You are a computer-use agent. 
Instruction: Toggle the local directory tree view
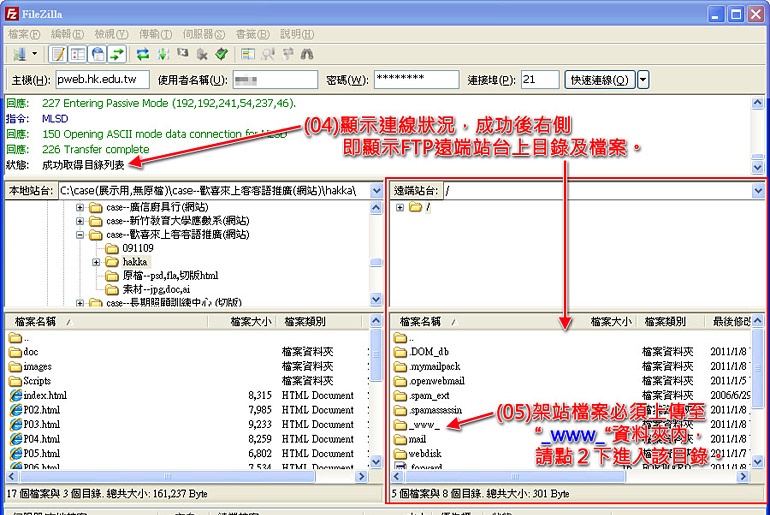click(x=78, y=54)
